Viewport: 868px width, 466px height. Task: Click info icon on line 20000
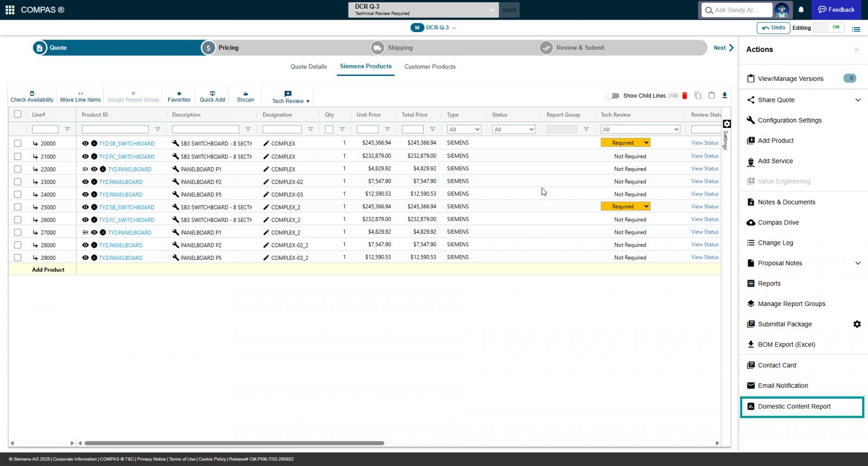[x=94, y=144]
